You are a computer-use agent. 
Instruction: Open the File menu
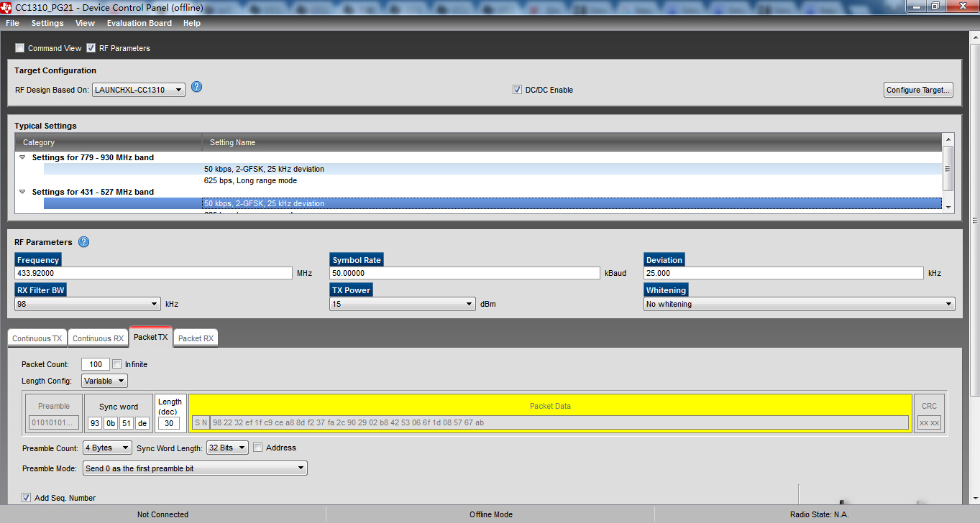(x=12, y=23)
